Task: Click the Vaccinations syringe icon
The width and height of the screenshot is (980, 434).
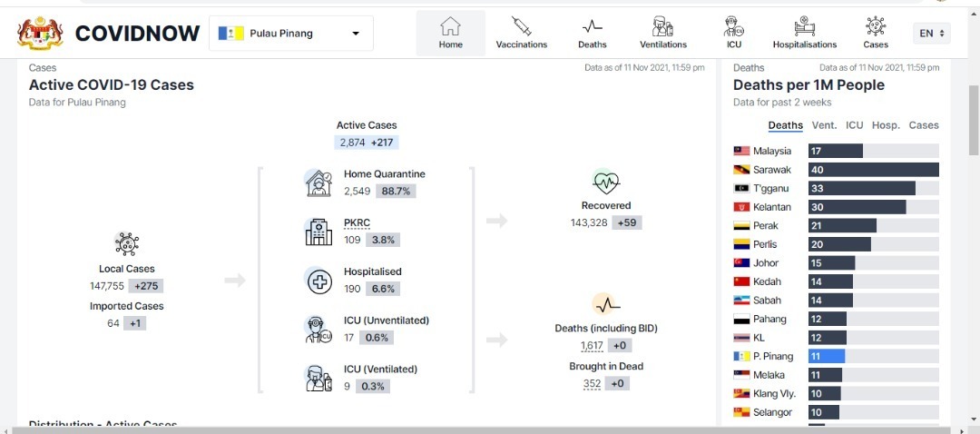Action: coord(521,26)
